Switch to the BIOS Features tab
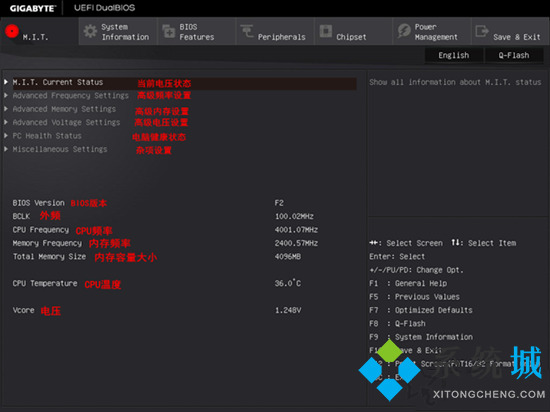Image resolution: width=550 pixels, height=412 pixels. coord(196,32)
